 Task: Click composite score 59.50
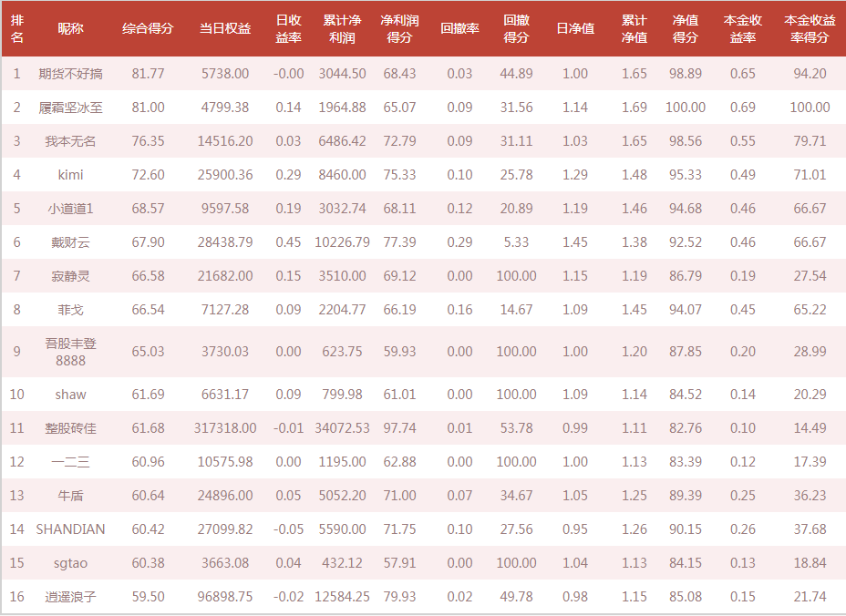pyautogui.click(x=148, y=597)
